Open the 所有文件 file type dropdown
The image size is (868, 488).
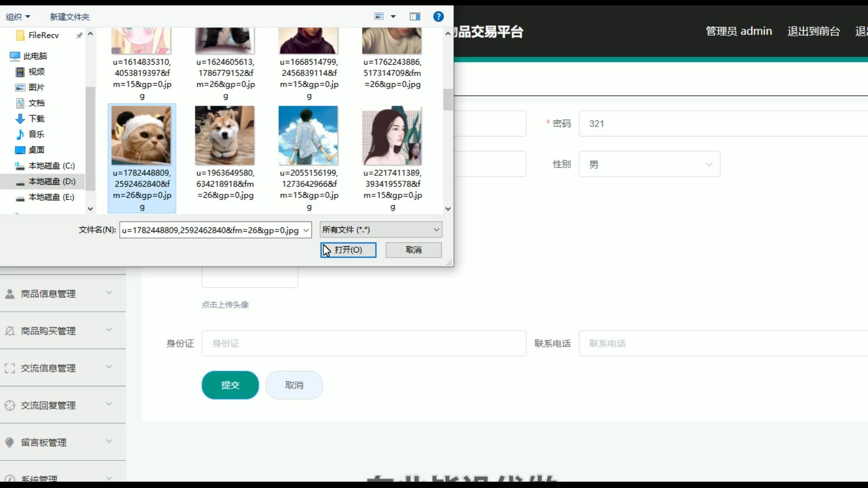coord(381,230)
